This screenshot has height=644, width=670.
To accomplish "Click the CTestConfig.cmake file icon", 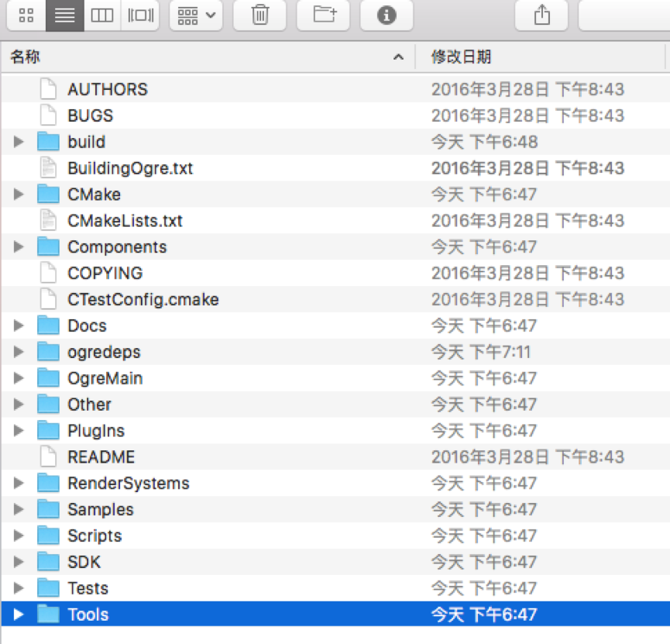I will point(48,299).
